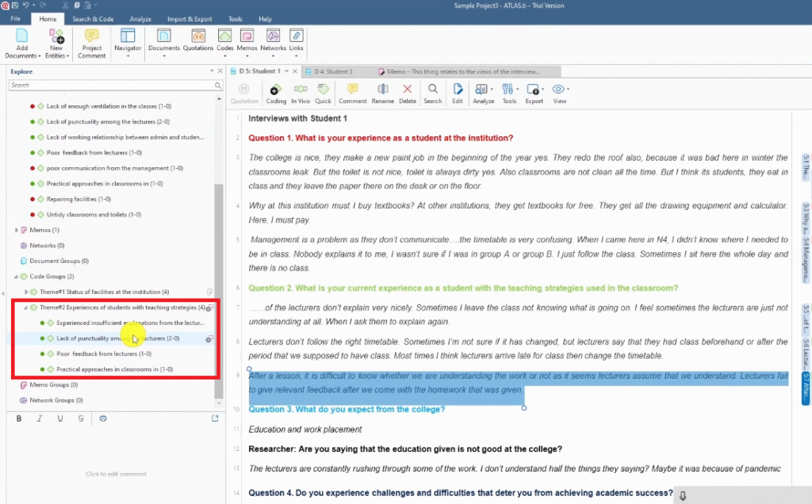This screenshot has height=504, width=812.
Task: Toggle strikethrough in comment editor
Action: pyautogui.click(x=81, y=418)
